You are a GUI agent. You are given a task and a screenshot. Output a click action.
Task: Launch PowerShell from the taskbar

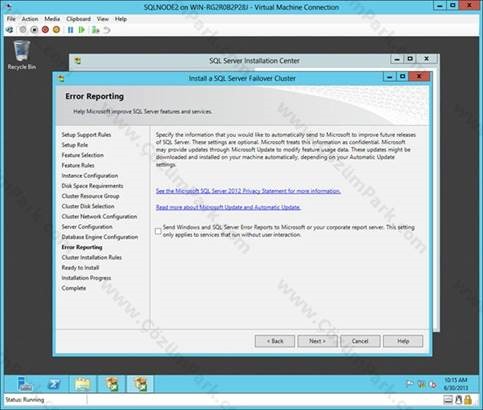pyautogui.click(x=54, y=384)
